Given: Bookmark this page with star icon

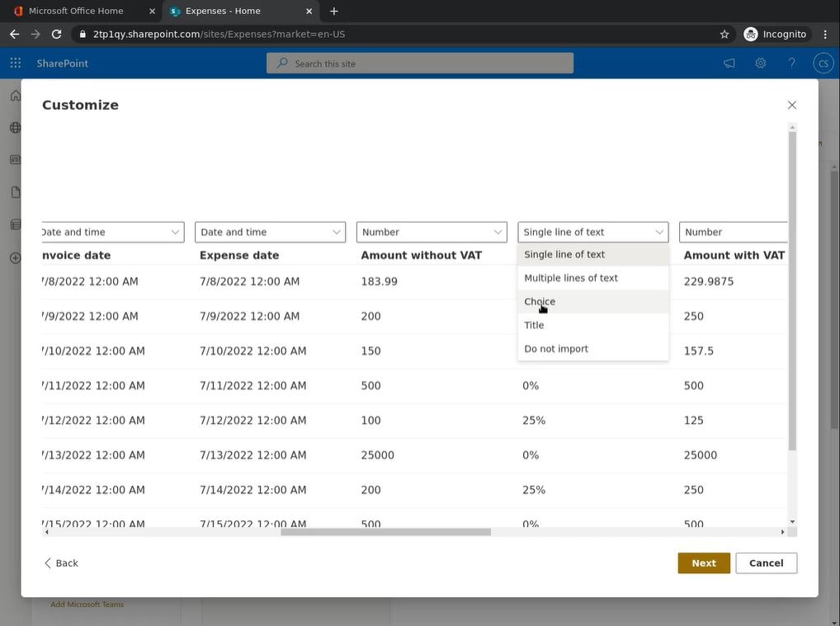Looking at the screenshot, I should tap(724, 34).
